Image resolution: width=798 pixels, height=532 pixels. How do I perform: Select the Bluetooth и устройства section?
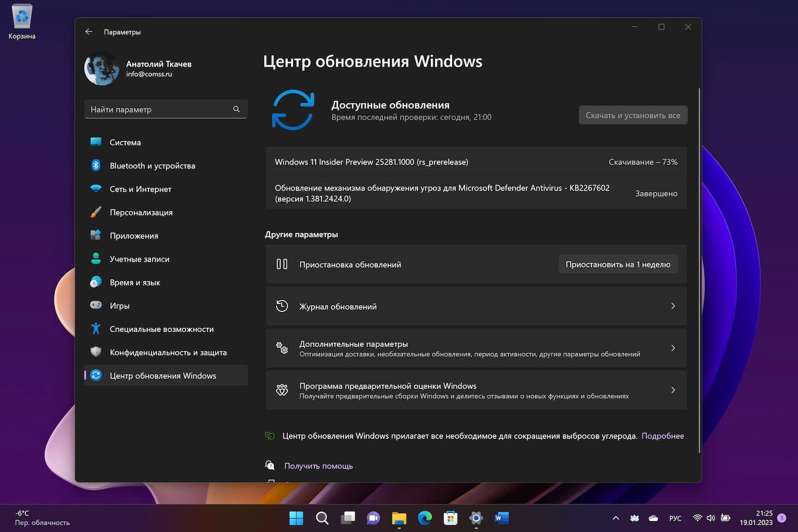pyautogui.click(x=152, y=165)
